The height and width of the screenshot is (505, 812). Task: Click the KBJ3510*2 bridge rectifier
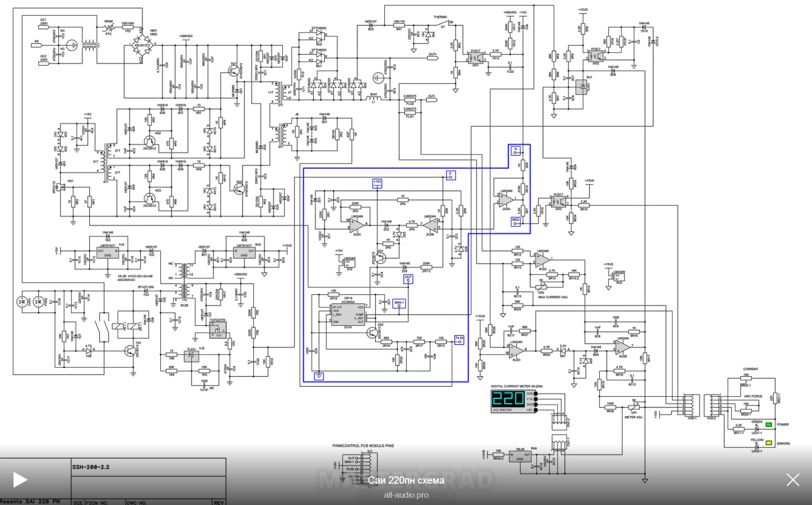point(143,46)
